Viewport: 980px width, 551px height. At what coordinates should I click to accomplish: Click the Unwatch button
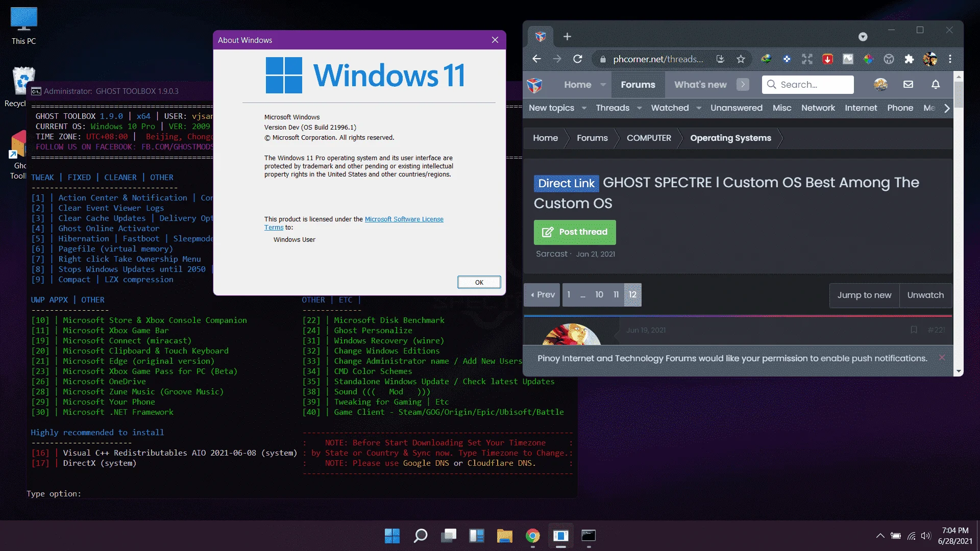(x=925, y=295)
